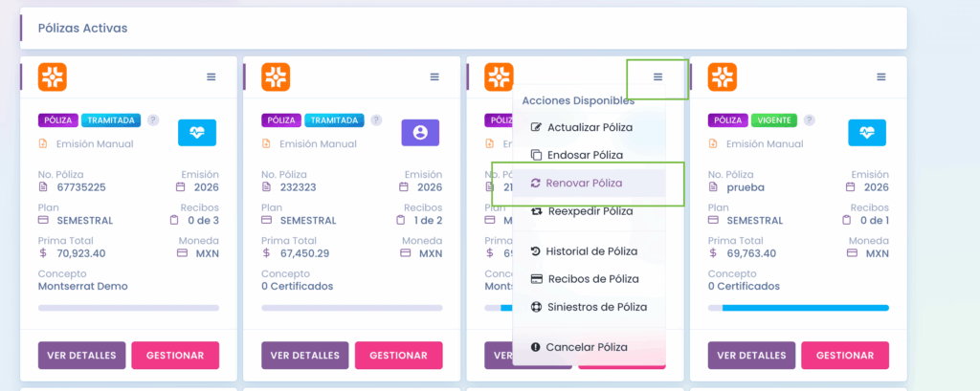
Task: Click VER DETALLES on policy 232323 card
Action: tap(305, 356)
